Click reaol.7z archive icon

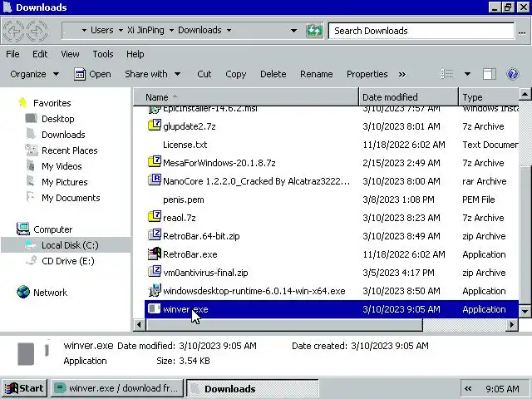click(155, 216)
